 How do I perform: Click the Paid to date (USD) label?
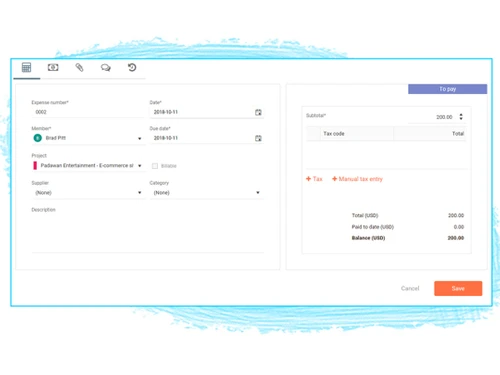tap(373, 227)
